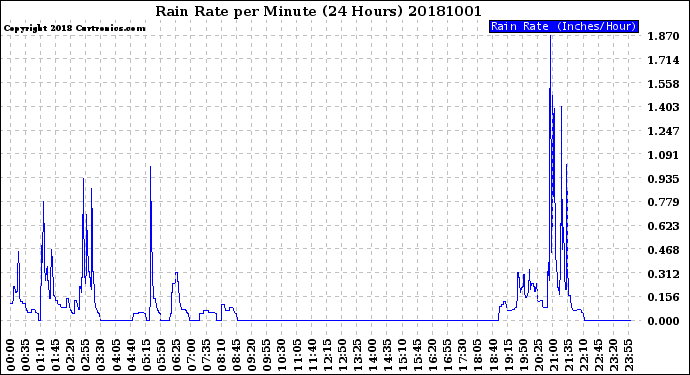The image size is (690, 375).
Task: Click the 0.779 y-axis label
Action: pos(664,202)
